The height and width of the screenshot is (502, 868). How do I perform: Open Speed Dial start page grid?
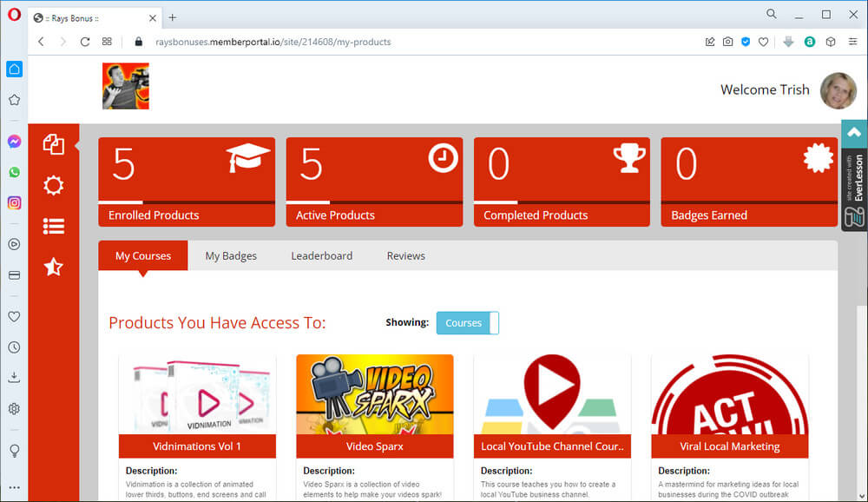[107, 42]
